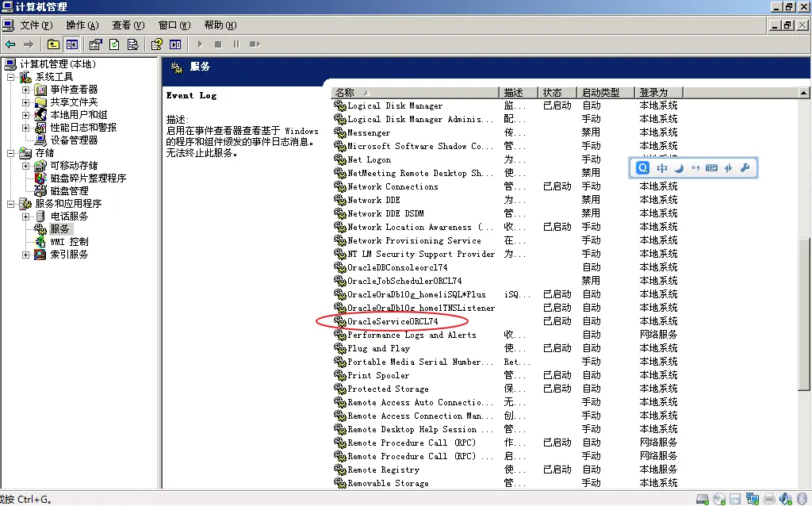
Task: Open the 操作(A) menu
Action: (x=82, y=25)
